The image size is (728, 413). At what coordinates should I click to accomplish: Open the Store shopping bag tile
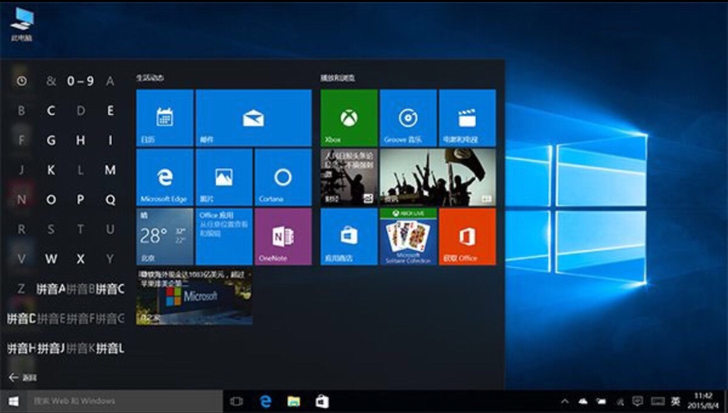[349, 237]
